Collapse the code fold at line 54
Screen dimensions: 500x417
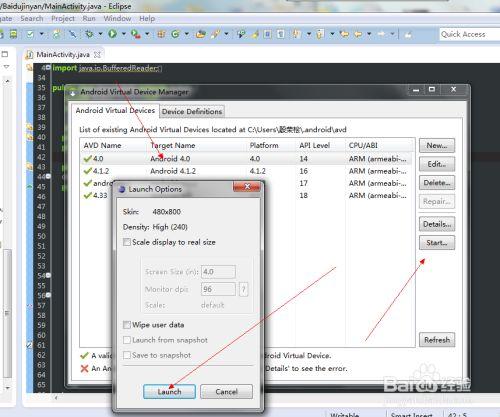[x=49, y=275]
